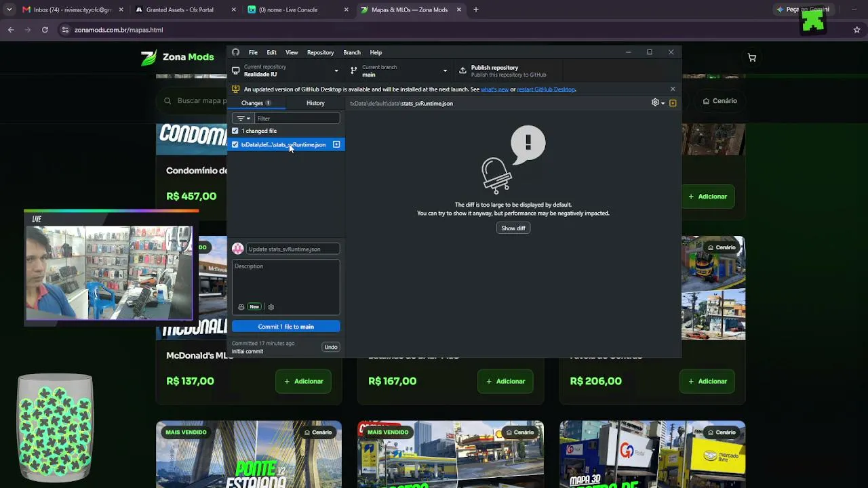868x488 pixels.
Task: Click the Peça ao Gemini button
Action: coord(803,10)
